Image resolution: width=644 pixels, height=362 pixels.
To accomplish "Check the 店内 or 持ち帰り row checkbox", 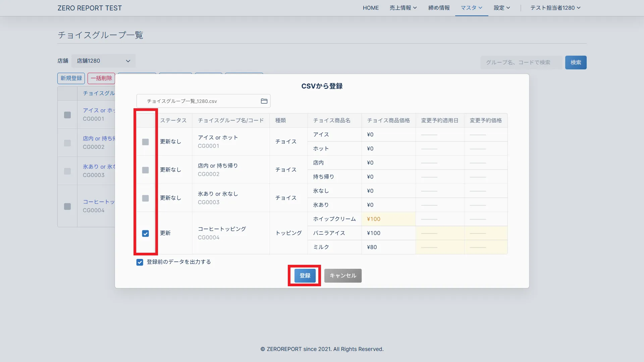I will click(145, 170).
